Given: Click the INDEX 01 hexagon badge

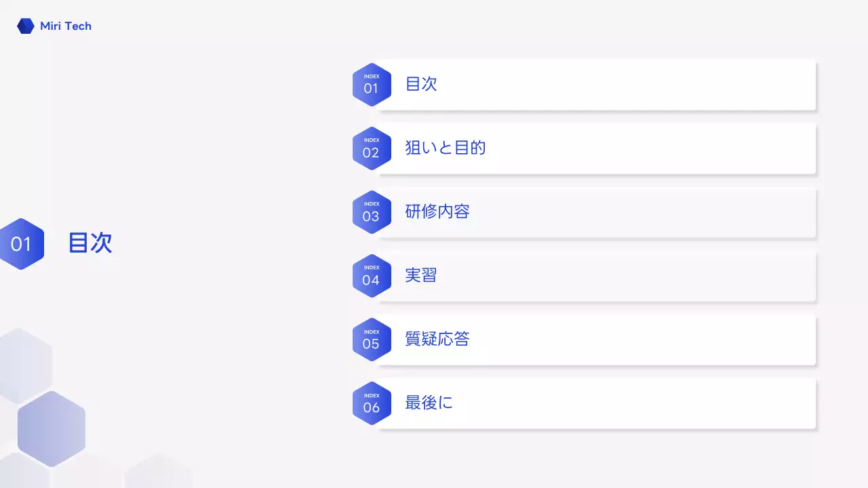Looking at the screenshot, I should [x=372, y=85].
